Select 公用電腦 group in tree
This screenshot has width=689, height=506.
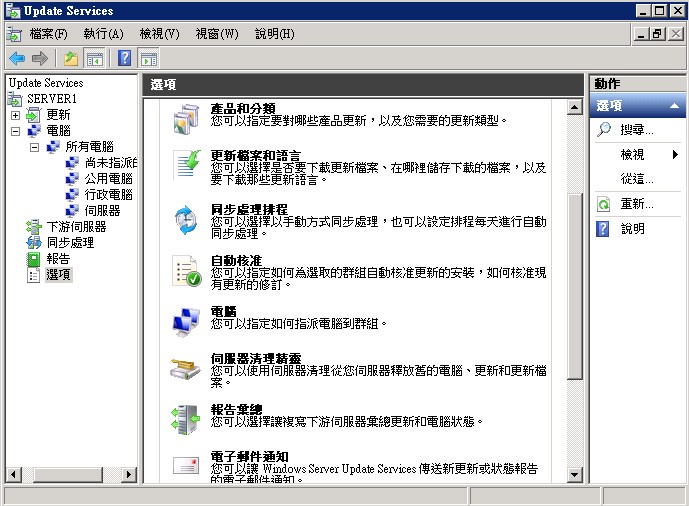pos(109,179)
